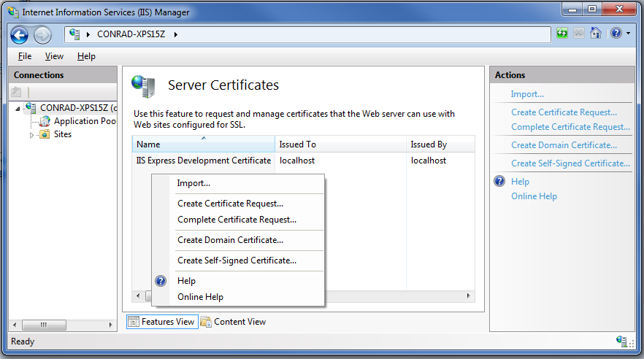Open the dropdown arrow beside toolbar Help
Viewport: 644px width, 359px height.
[x=628, y=34]
